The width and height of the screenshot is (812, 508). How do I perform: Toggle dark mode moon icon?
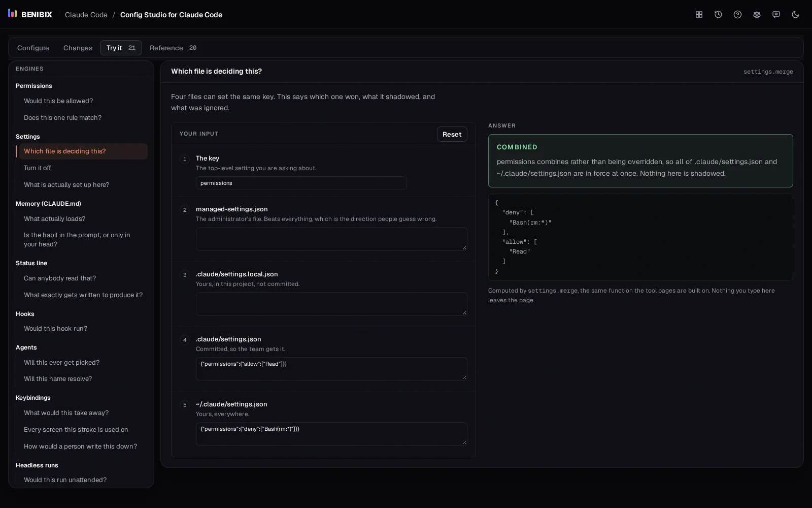tap(795, 15)
